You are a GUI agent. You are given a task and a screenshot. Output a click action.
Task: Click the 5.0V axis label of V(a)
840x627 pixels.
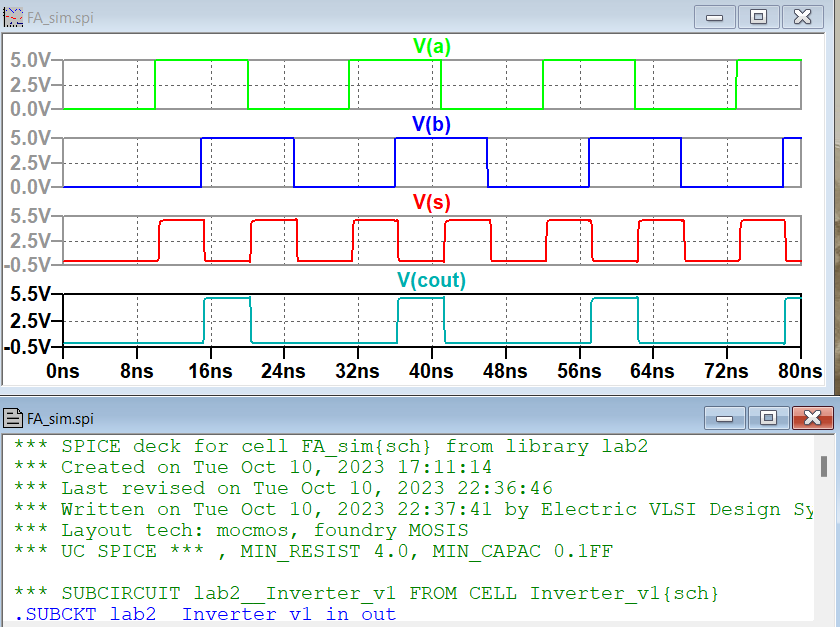31,60
